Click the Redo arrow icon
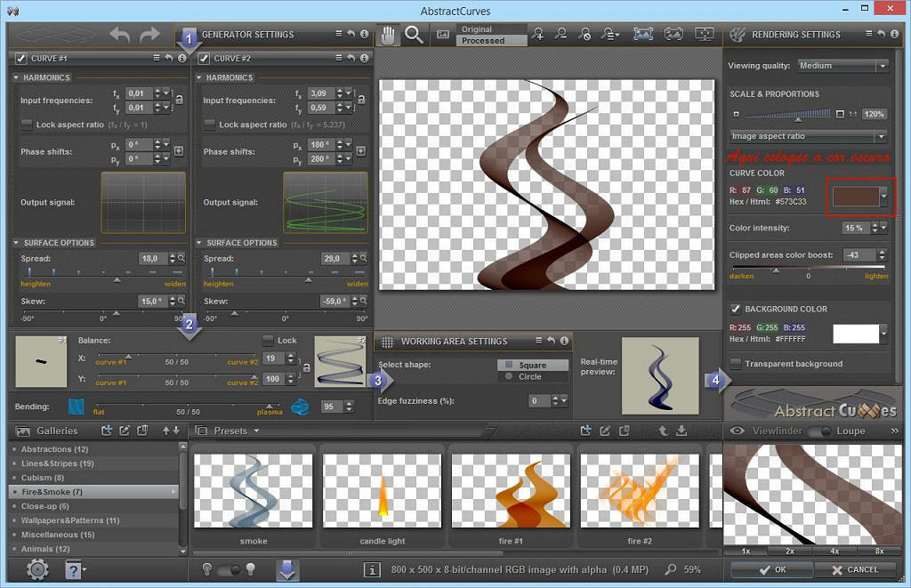Image resolution: width=911 pixels, height=588 pixels. point(149,35)
